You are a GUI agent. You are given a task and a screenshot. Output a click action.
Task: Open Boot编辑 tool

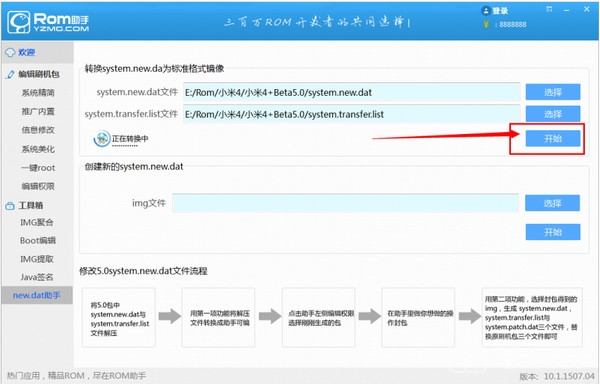38,241
